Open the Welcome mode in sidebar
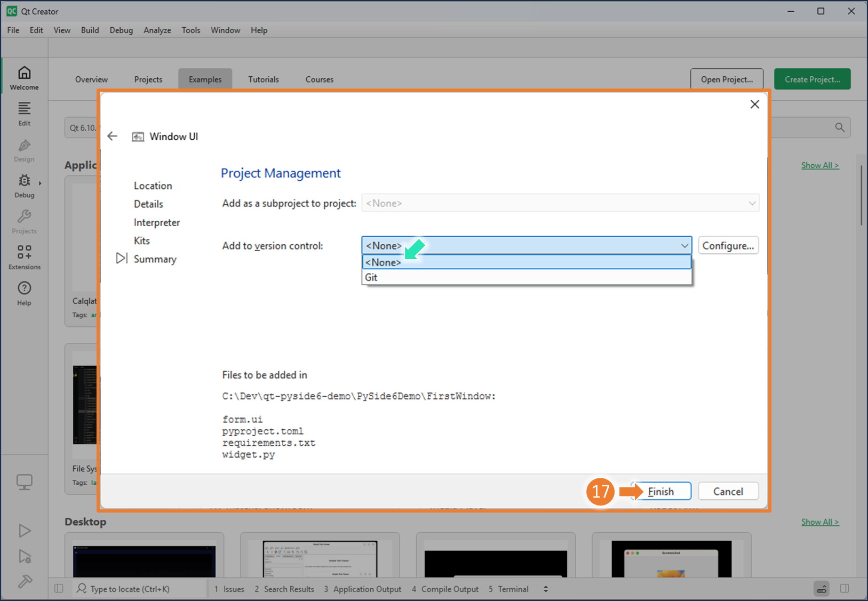Image resolution: width=868 pixels, height=601 pixels. [25, 78]
